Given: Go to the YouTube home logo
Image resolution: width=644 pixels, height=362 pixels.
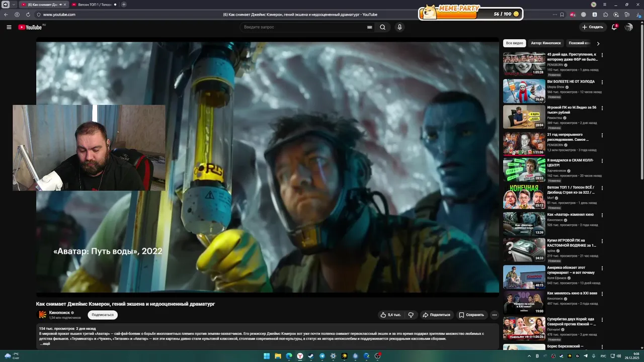Looking at the screenshot, I should click(x=30, y=27).
